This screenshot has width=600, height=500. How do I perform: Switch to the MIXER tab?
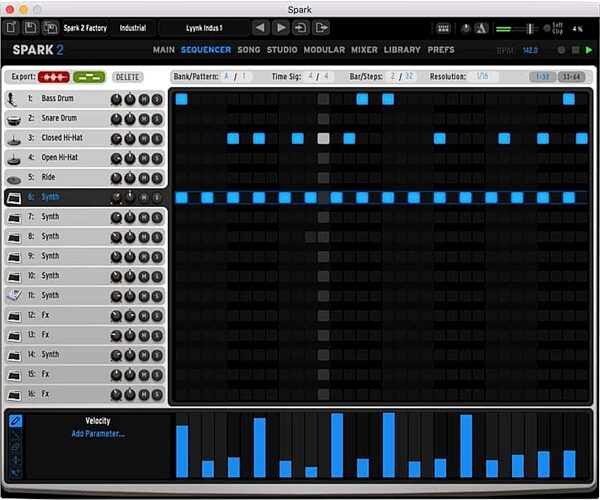click(364, 50)
